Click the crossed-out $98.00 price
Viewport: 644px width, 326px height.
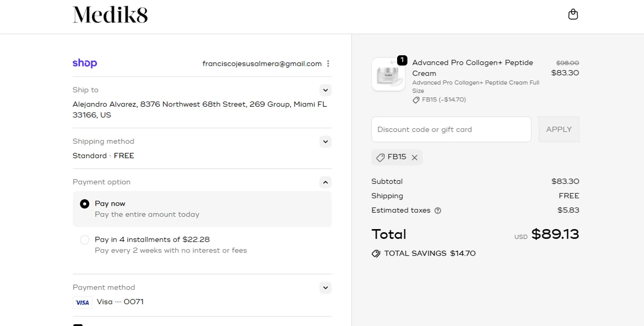568,63
